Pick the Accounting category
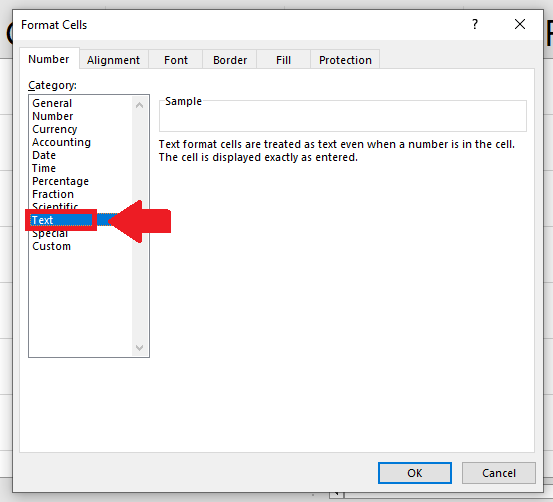 61,142
